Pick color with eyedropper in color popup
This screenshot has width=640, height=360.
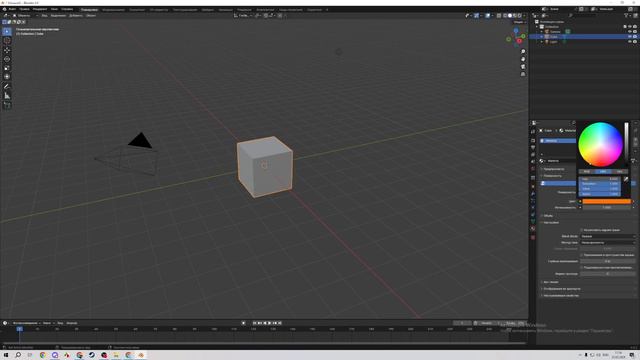(x=626, y=179)
